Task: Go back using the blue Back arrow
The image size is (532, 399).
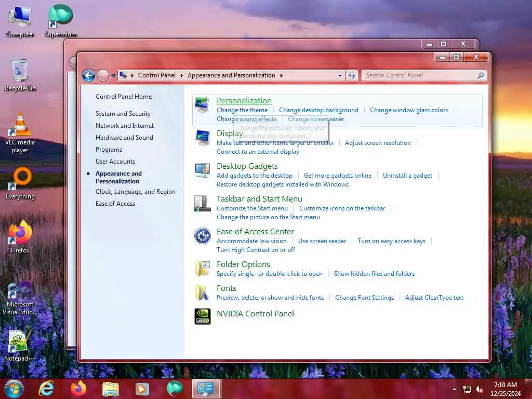Action: [88, 75]
